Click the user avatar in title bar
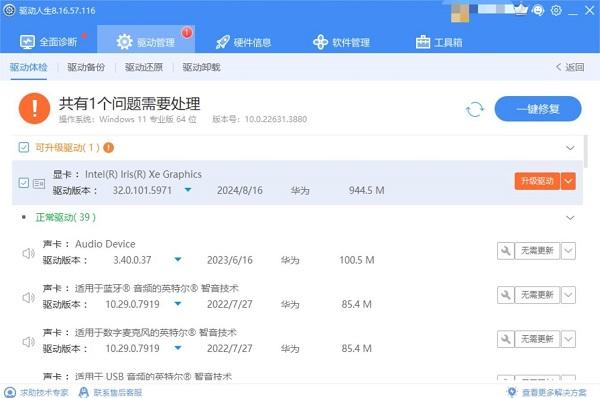600x398 pixels. (x=460, y=12)
